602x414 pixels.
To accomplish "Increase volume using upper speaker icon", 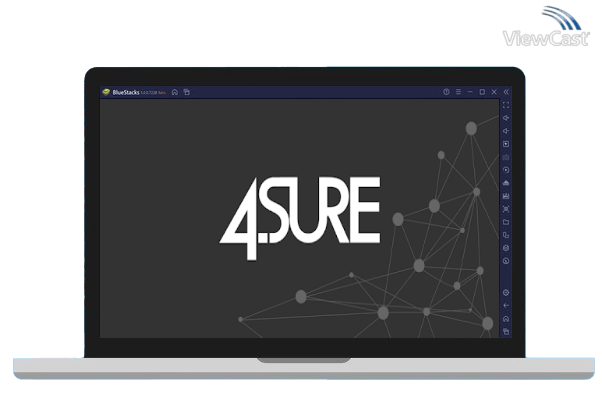I will pos(506,118).
